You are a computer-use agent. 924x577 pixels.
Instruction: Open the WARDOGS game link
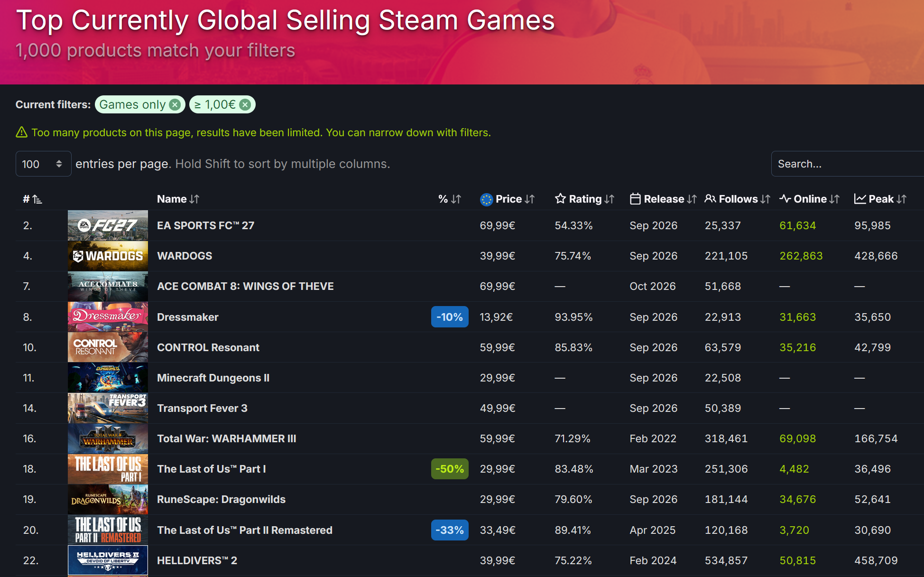185,256
